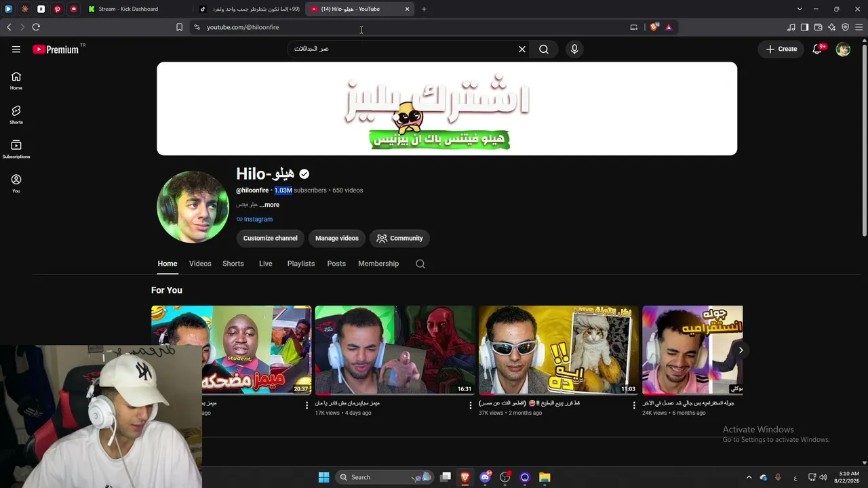Image resolution: width=868 pixels, height=488 pixels.
Task: Open the Leo AI sparkle icon
Action: (831, 27)
